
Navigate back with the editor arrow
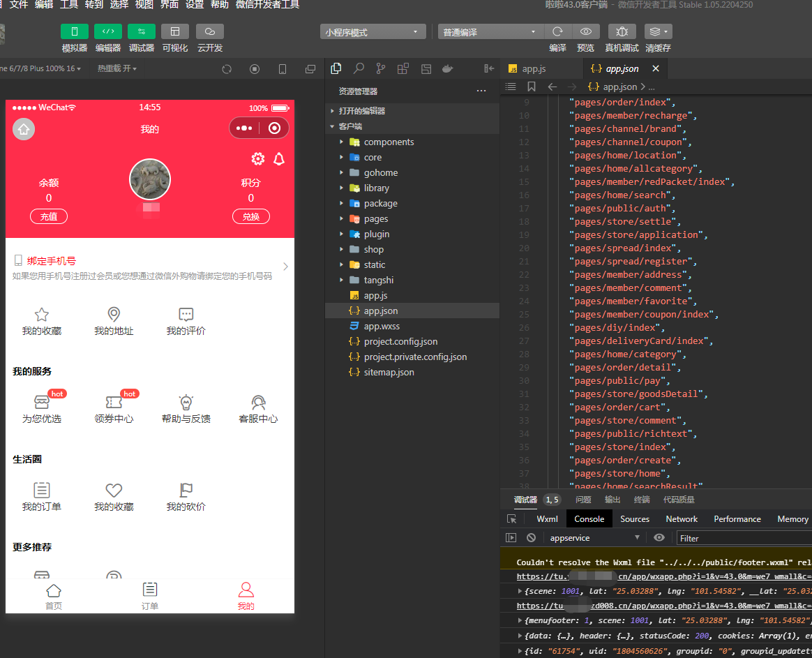552,87
